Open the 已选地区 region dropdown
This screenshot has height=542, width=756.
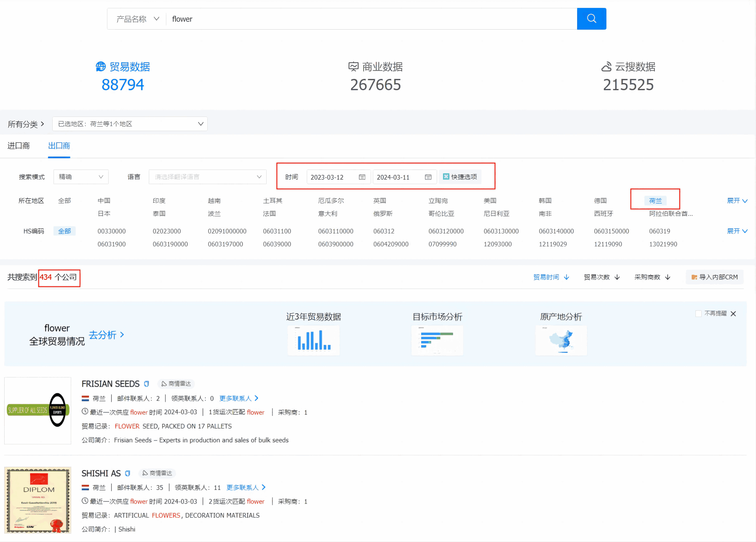coord(130,124)
